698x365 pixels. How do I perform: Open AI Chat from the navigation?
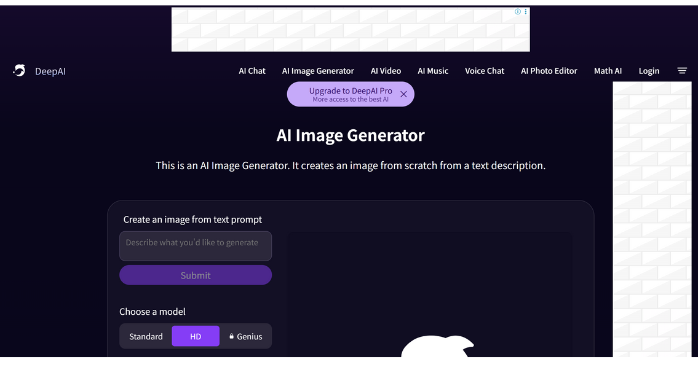[x=252, y=71]
